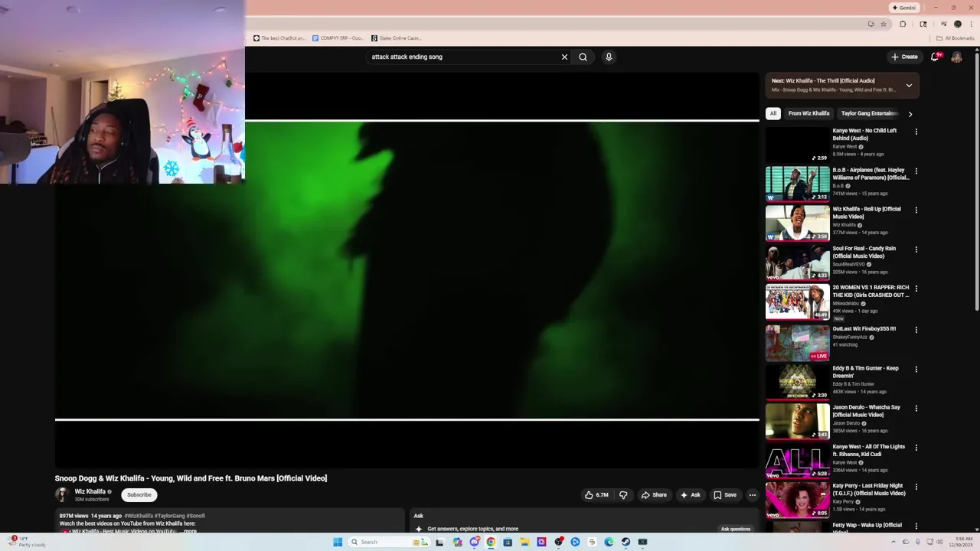This screenshot has width=980, height=551.
Task: Open YouTube notifications bell
Action: (x=936, y=57)
